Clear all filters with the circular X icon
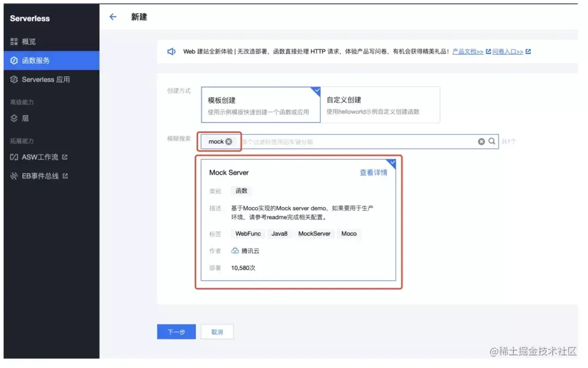588x368 pixels. coord(480,141)
